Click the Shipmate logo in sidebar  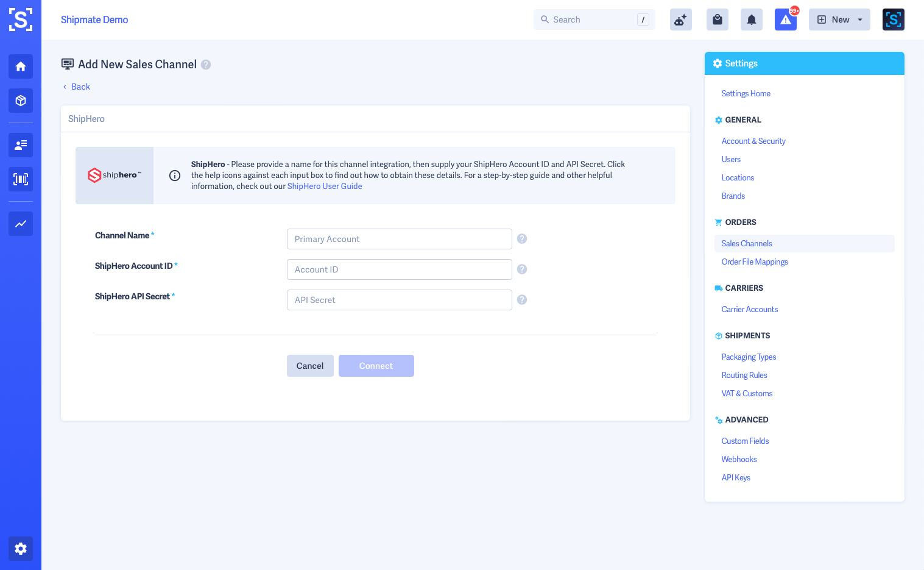(21, 20)
